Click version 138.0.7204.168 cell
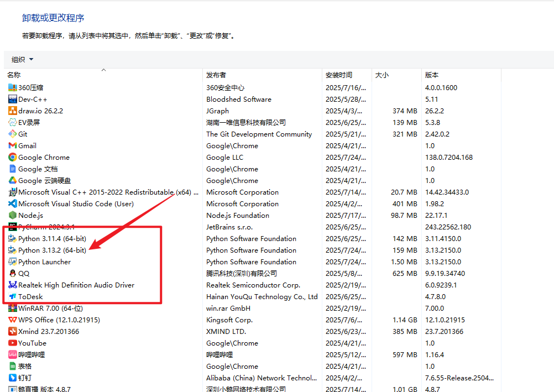The height and width of the screenshot is (392, 554). (449, 157)
